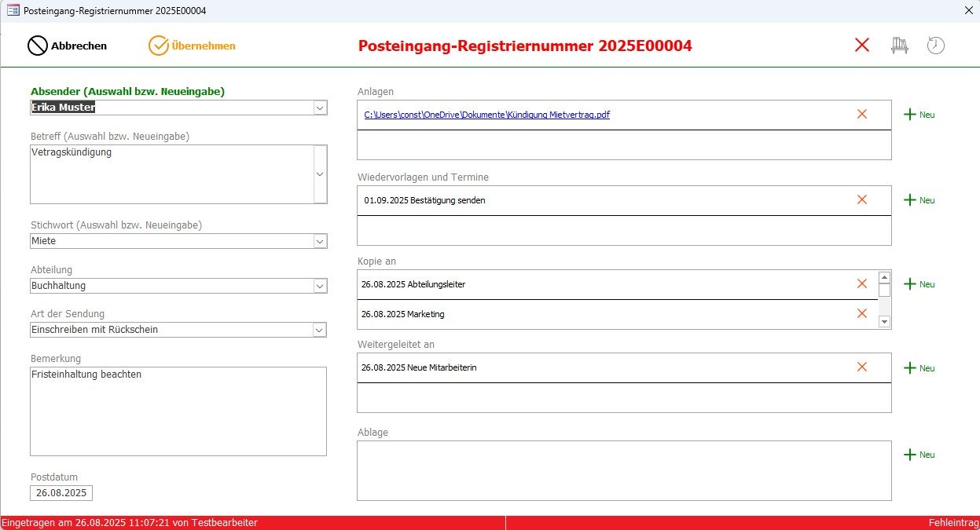
Task: Open the archive shelf icon in header
Action: pos(900,45)
